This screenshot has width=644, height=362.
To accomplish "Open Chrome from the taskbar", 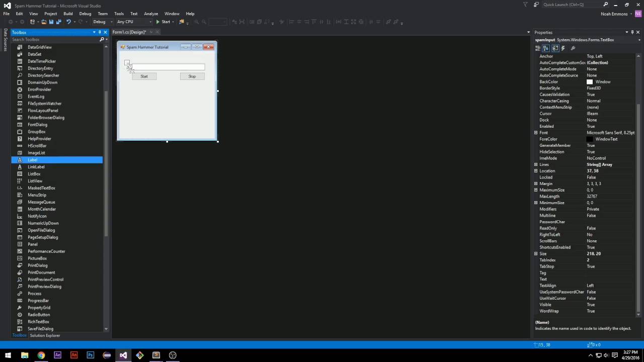I will click(x=41, y=355).
